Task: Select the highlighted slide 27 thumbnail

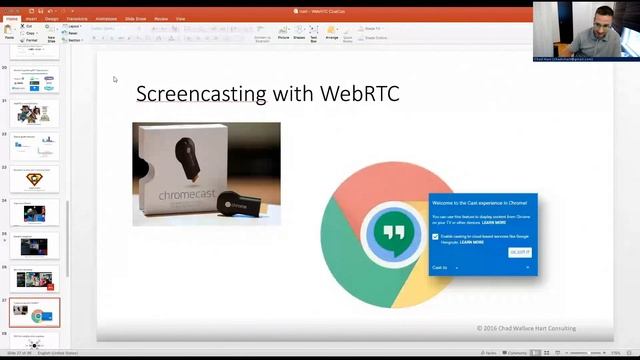Action: [x=34, y=313]
